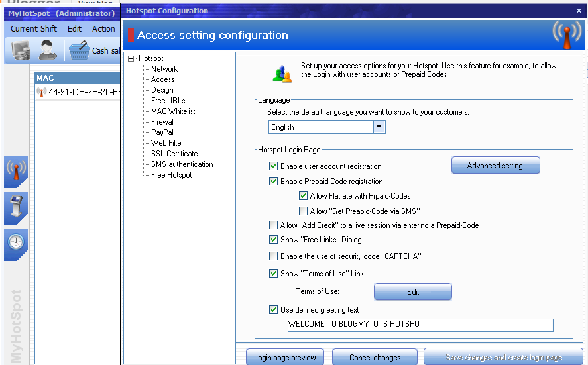The image size is (588, 365).
Task: Select Free URLs in the tree
Action: tap(168, 101)
